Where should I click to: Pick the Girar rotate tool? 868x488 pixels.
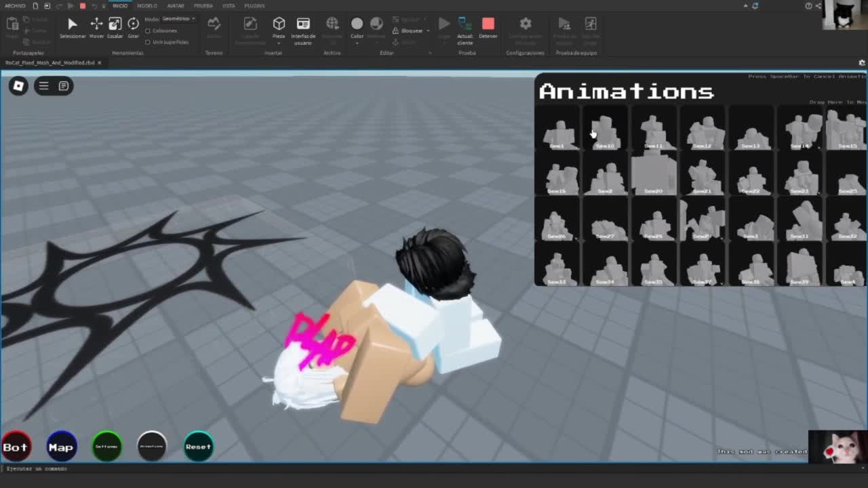134,27
